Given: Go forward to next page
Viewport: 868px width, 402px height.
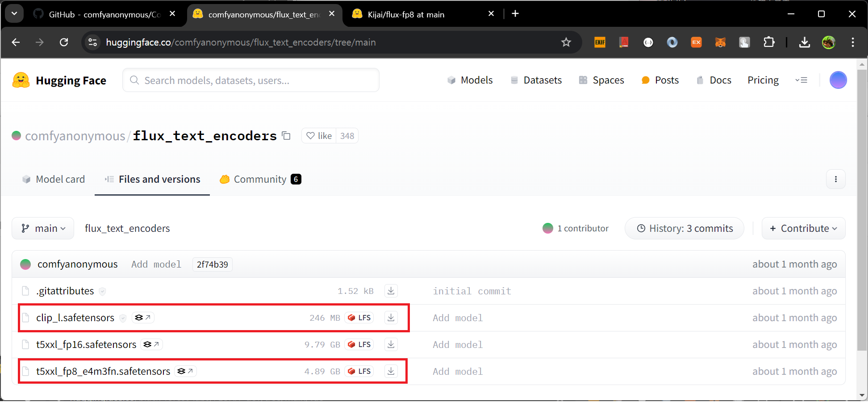Looking at the screenshot, I should [x=40, y=42].
